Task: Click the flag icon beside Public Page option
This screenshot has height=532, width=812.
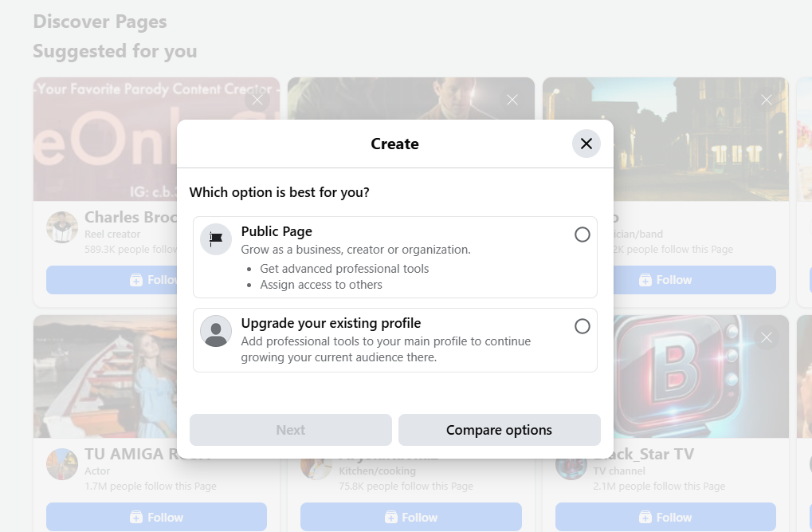Action: click(215, 239)
